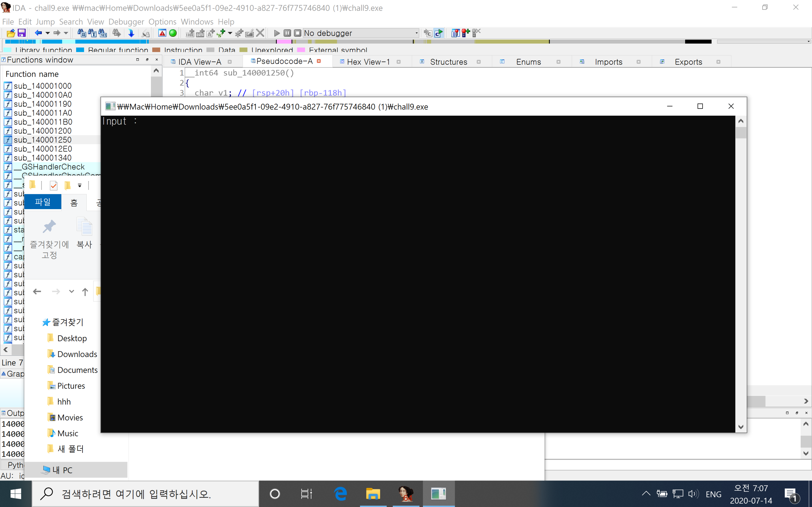Click the Pause process toolbar icon

click(287, 33)
